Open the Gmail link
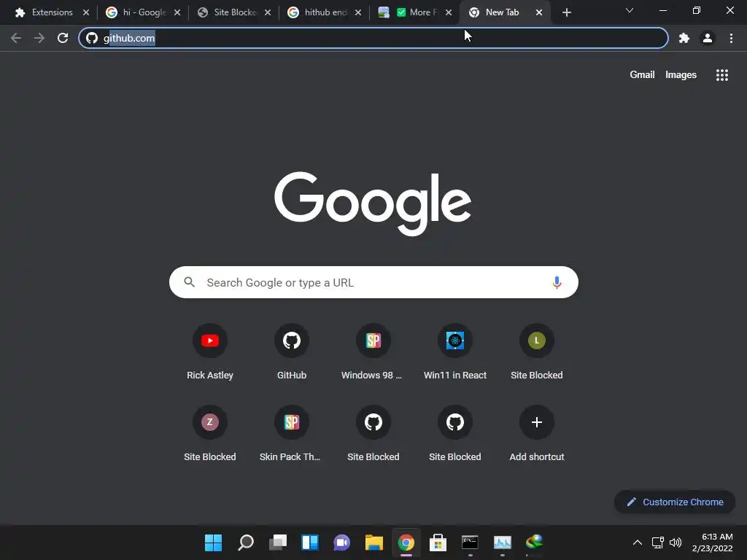747x560 pixels. [x=642, y=75]
